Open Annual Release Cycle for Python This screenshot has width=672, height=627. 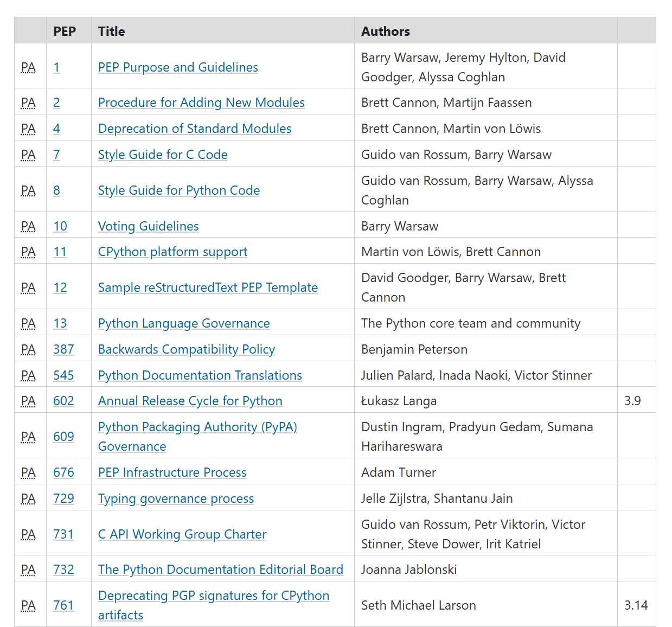(190, 401)
